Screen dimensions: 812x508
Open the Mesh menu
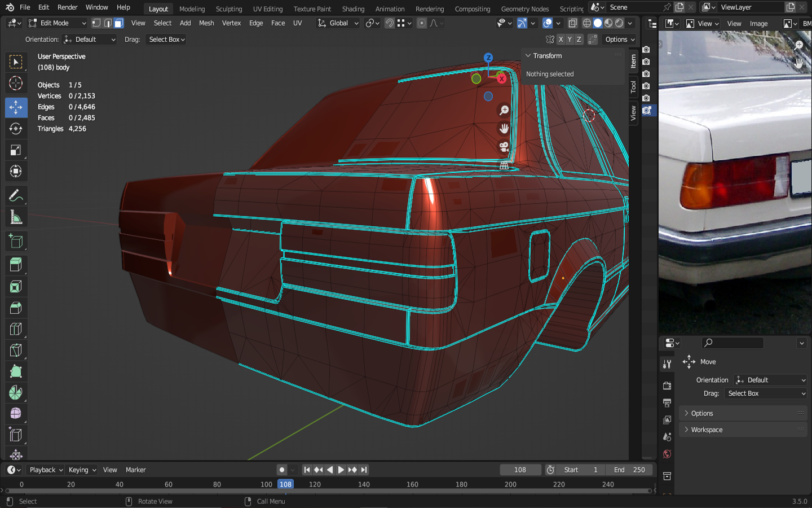pyautogui.click(x=206, y=23)
